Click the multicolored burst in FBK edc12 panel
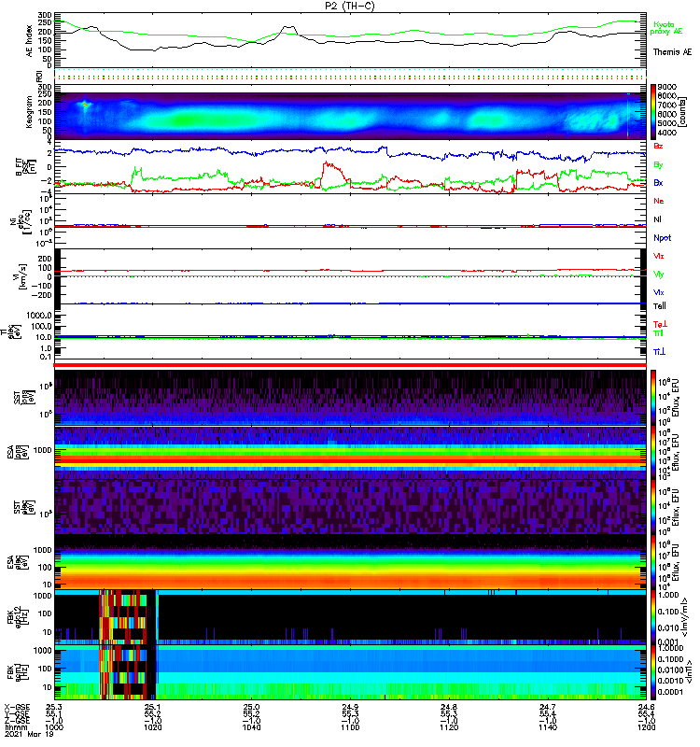The width and height of the screenshot is (700, 747). pyautogui.click(x=123, y=617)
